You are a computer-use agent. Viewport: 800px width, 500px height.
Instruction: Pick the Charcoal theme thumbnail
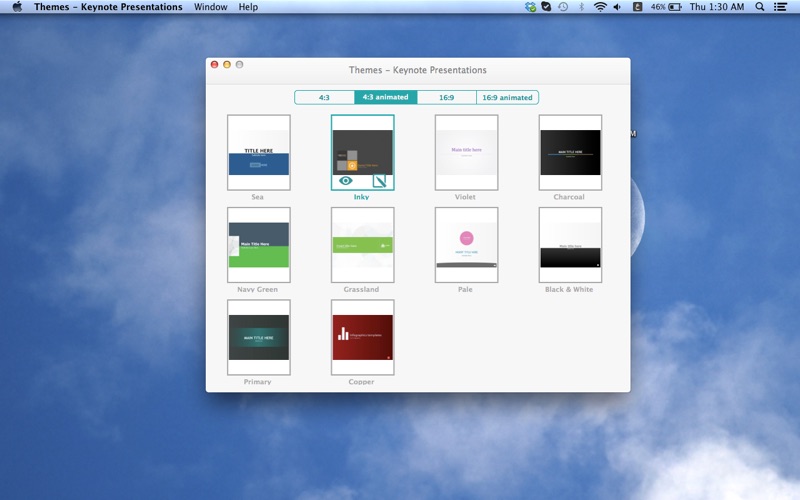[570, 153]
